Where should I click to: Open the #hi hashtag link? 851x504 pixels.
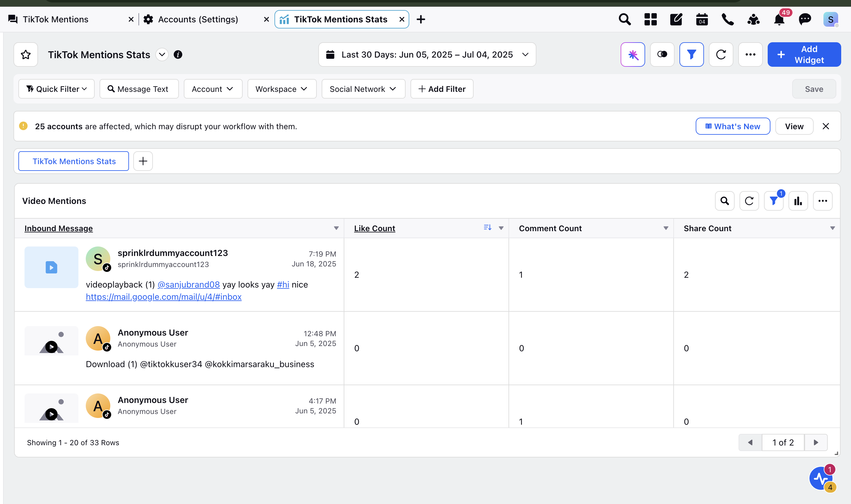click(x=283, y=284)
